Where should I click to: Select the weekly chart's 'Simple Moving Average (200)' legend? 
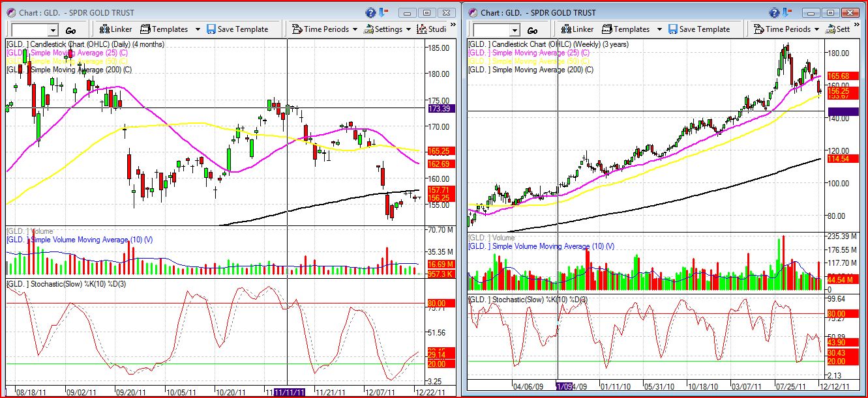tap(531, 70)
